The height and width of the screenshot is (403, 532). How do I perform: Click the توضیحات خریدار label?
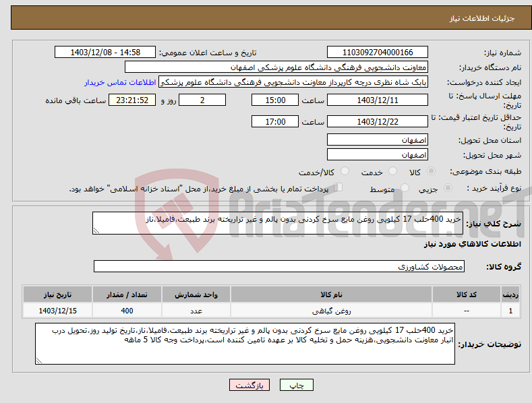click(x=490, y=344)
